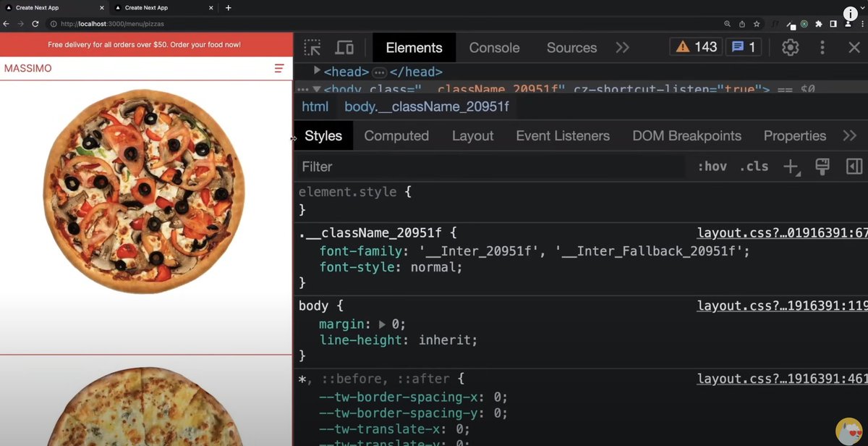Open the Properties tab
This screenshot has height=446, width=868.
[794, 135]
